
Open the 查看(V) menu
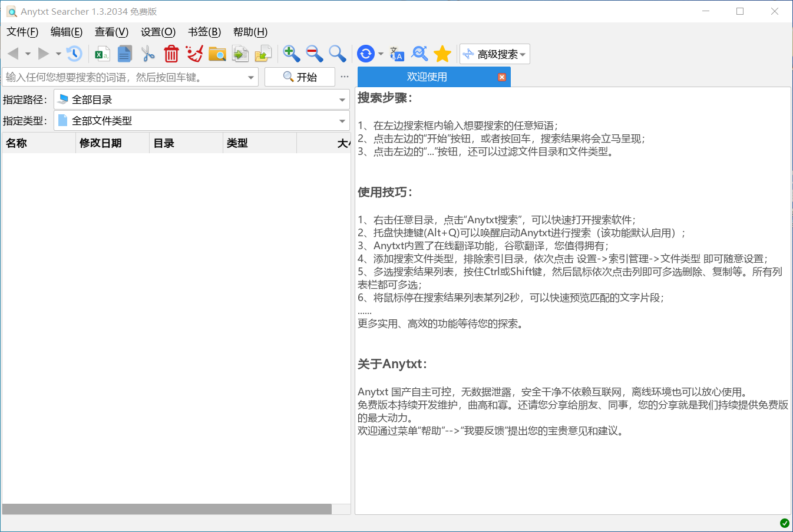pyautogui.click(x=111, y=32)
